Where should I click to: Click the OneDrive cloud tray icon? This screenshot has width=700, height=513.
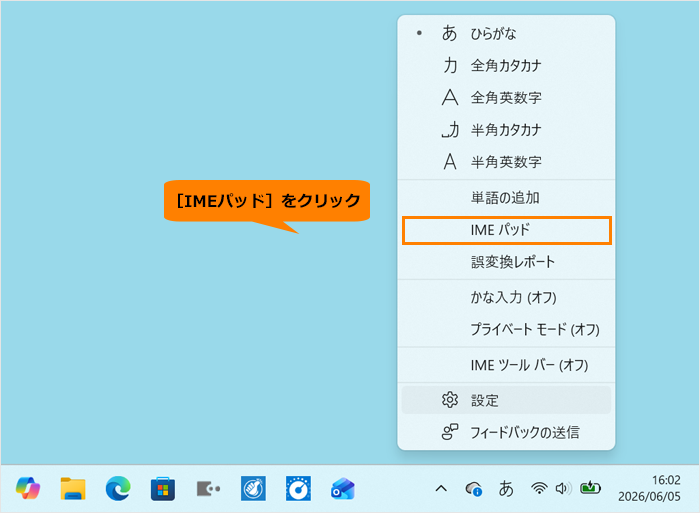[473, 489]
